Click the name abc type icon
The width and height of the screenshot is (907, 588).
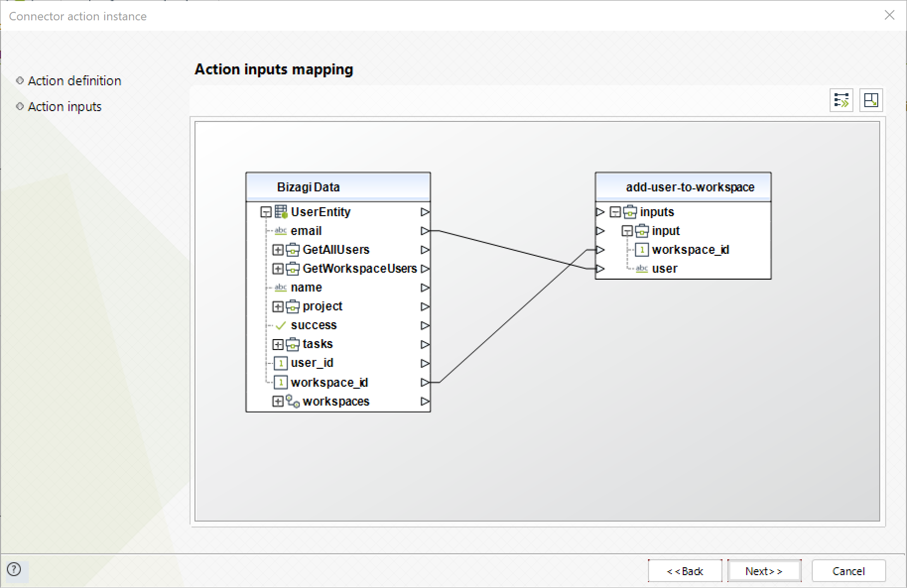(x=281, y=288)
